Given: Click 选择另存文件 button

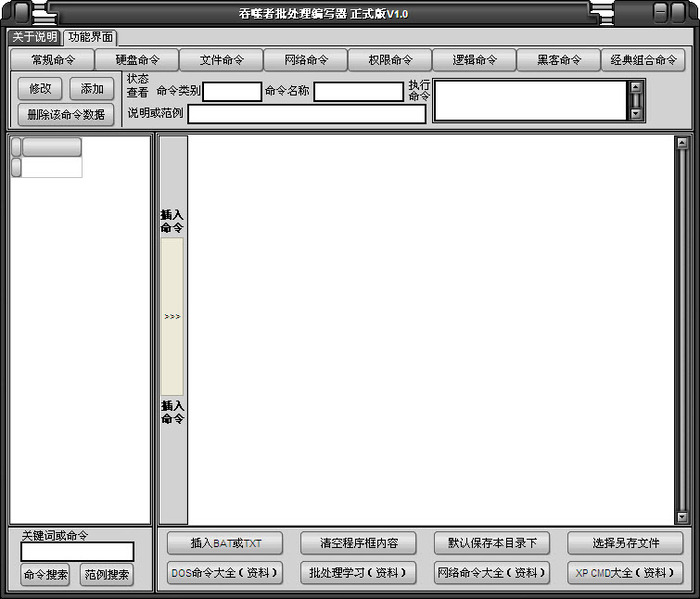Looking at the screenshot, I should (625, 543).
